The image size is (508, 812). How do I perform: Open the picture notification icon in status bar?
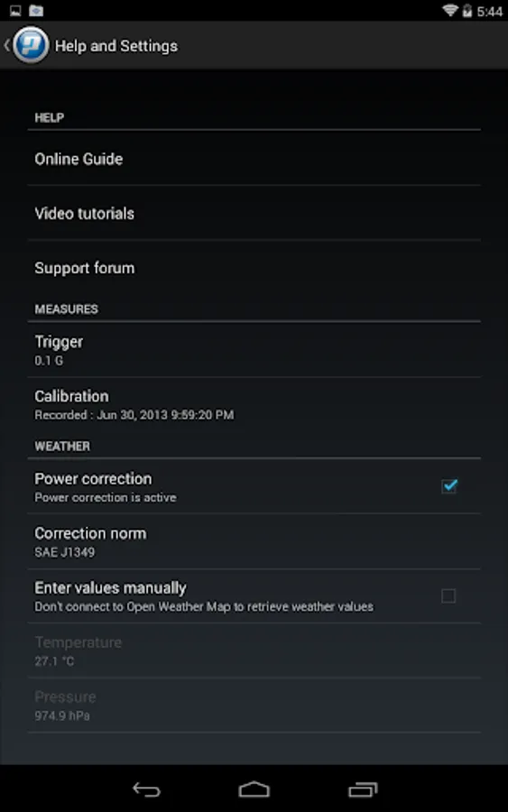[x=15, y=10]
